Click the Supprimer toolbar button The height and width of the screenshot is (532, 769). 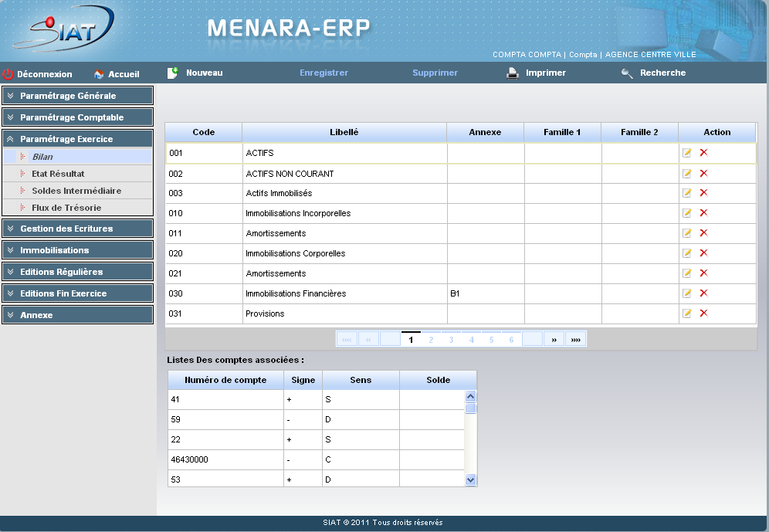pos(435,73)
